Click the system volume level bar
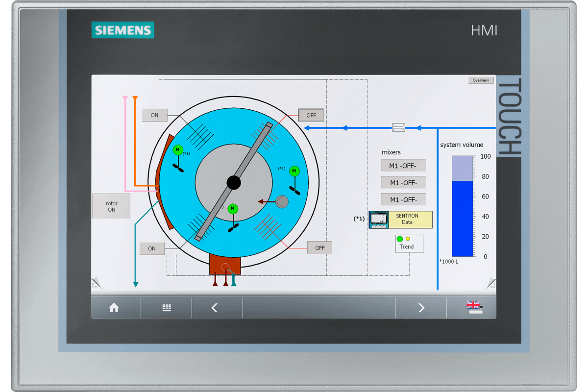Viewport: 588px width, 392px height. pyautogui.click(x=462, y=206)
